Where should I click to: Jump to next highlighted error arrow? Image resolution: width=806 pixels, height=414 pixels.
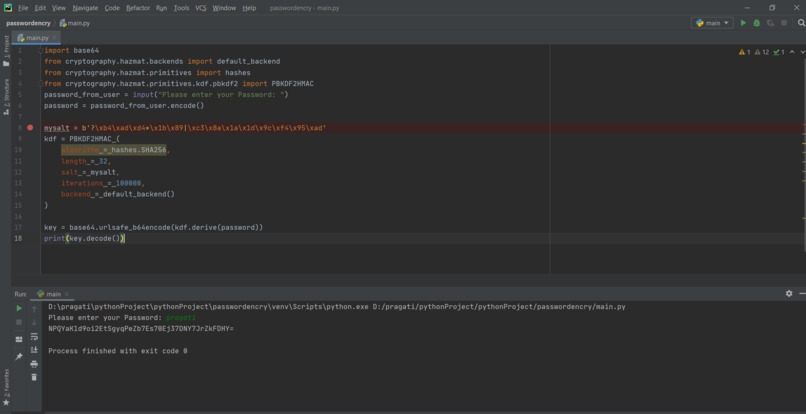pos(802,52)
